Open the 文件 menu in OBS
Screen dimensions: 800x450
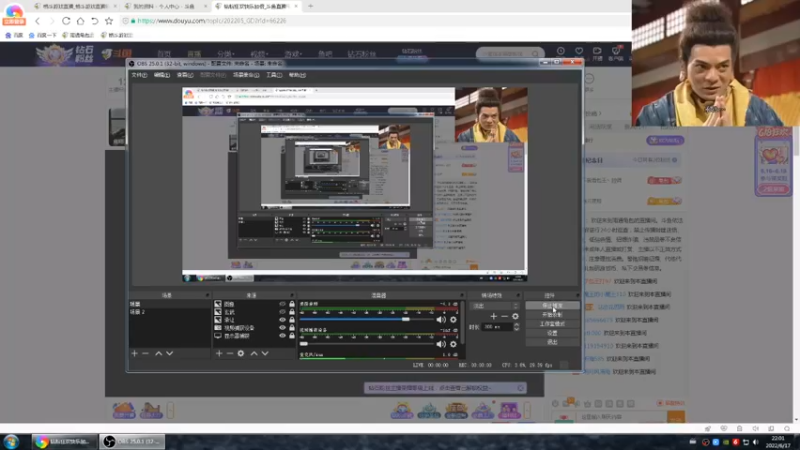pos(139,75)
